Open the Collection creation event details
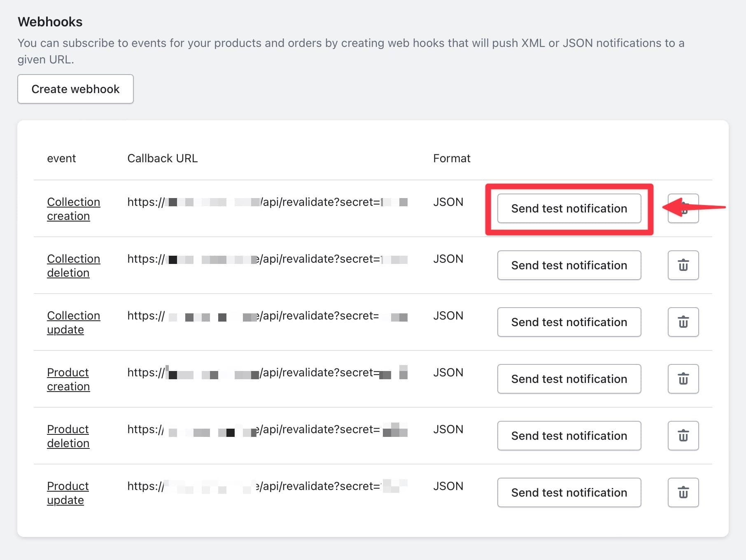Screen dimensions: 746x560 [74, 208]
